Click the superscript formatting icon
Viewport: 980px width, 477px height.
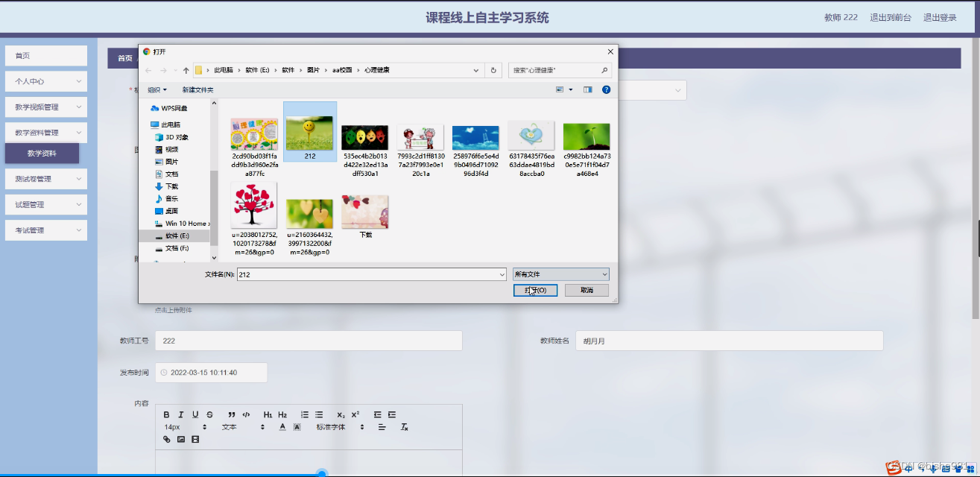click(x=355, y=415)
